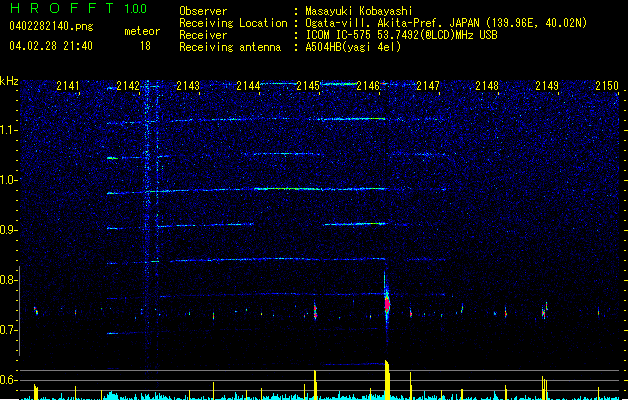This screenshot has width=629, height=400.
Task: Click the HROFFT 1.0.0 title text
Action: tap(79, 8)
